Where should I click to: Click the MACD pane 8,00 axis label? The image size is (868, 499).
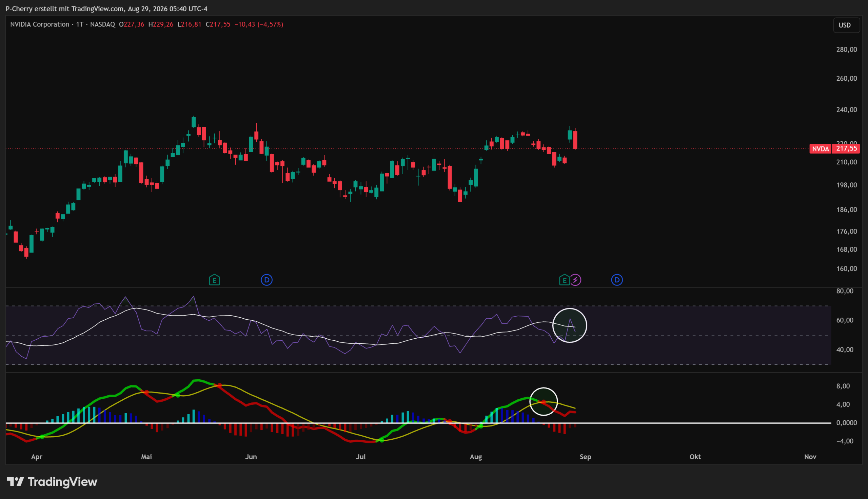click(x=843, y=386)
